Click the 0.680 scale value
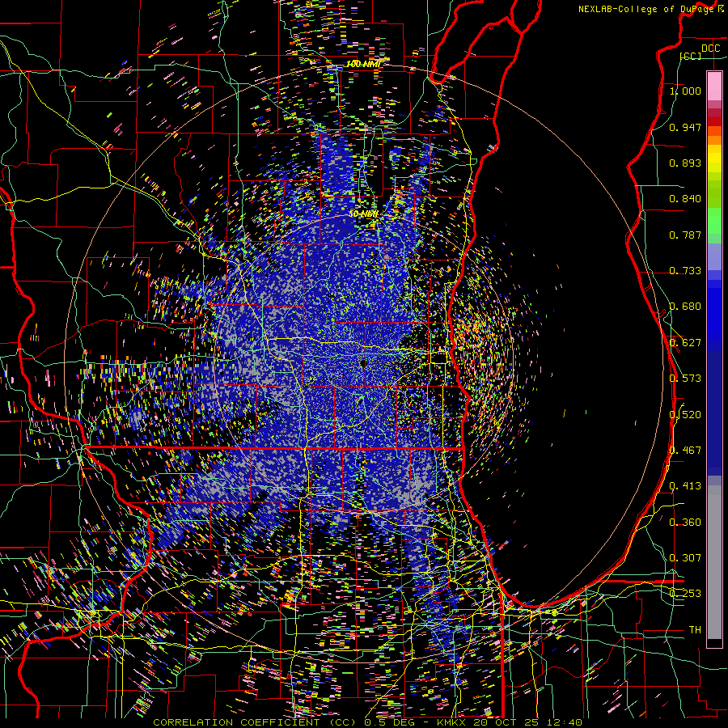The height and width of the screenshot is (728, 728). (x=685, y=307)
